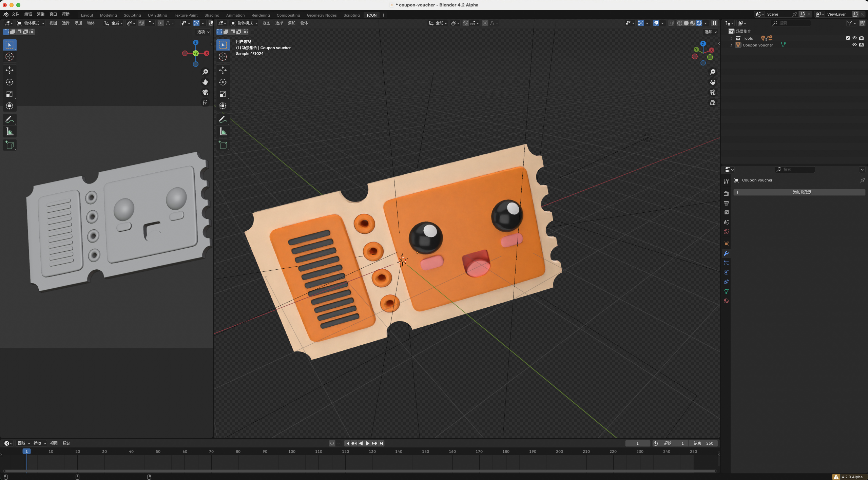
Task: Open the Particles properties tab
Action: click(726, 263)
